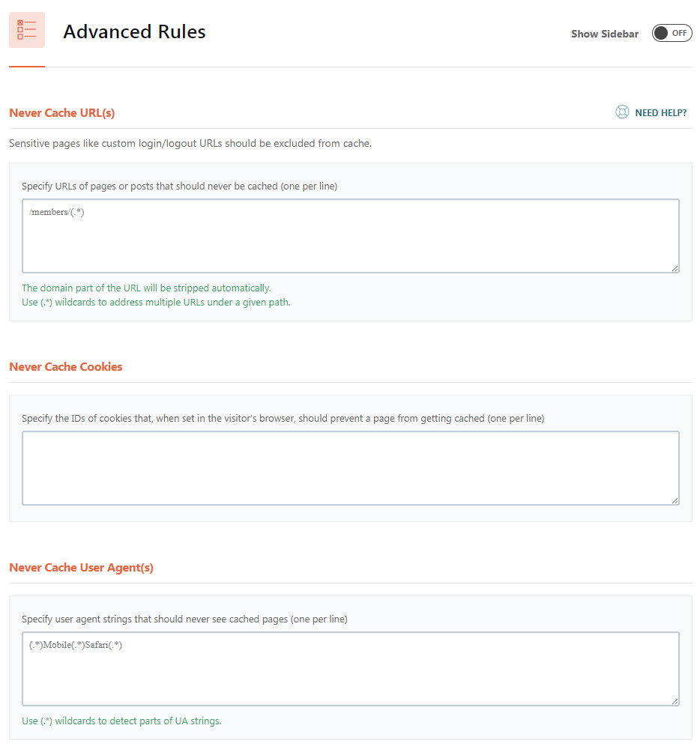700x752 pixels.
Task: Click the Never Cache Cookies heading
Action: [x=66, y=366]
